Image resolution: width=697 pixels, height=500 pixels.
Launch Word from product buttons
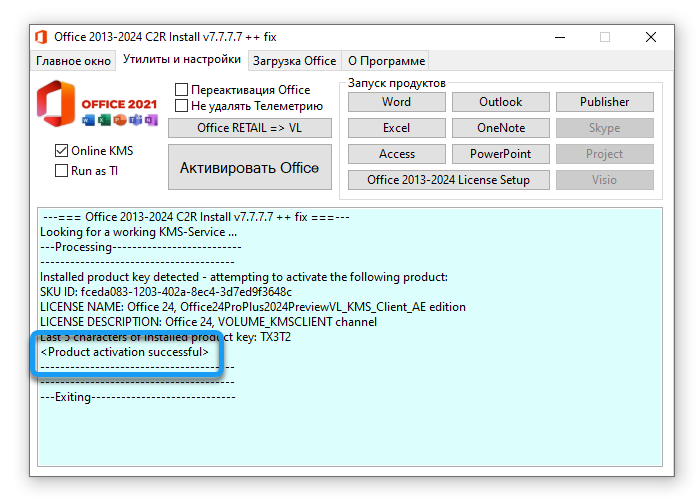(x=397, y=102)
